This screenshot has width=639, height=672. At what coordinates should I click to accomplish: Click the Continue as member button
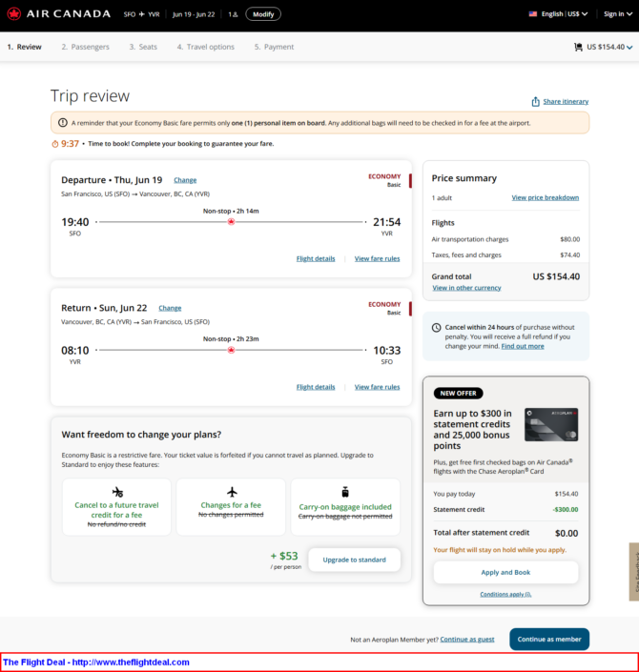tap(549, 640)
